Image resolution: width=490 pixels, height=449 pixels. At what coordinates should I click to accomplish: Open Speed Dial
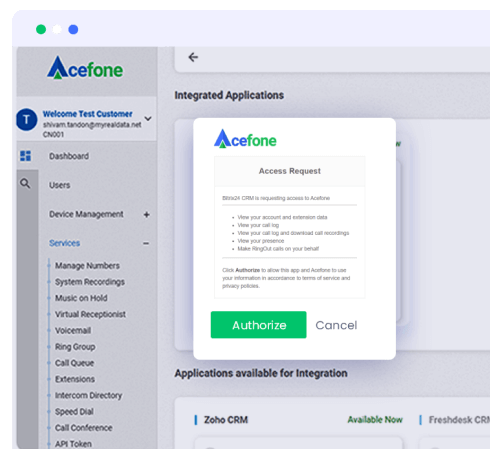[x=74, y=412]
